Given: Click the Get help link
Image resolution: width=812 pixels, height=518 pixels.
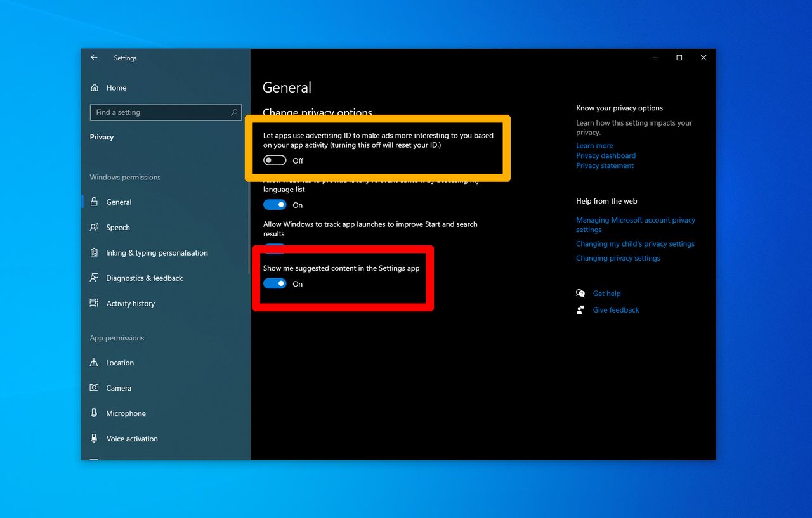Looking at the screenshot, I should (606, 294).
